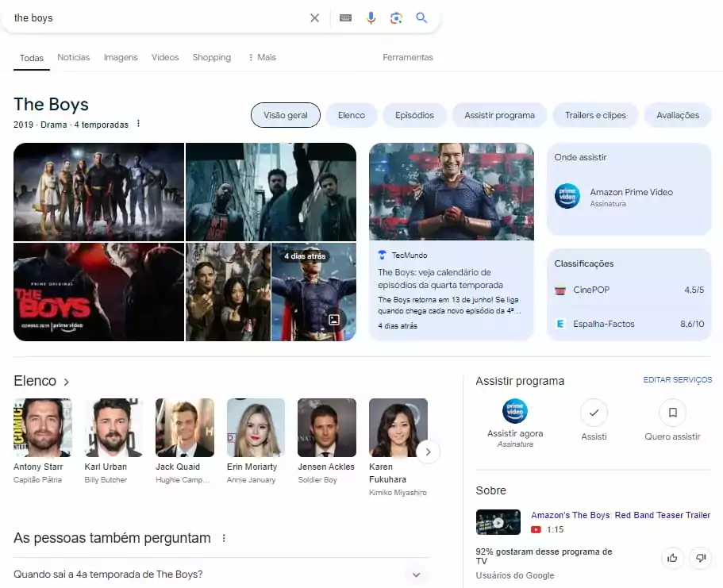This screenshot has width=723, height=588.
Task: Switch to the Imagens tab
Action: 121,57
